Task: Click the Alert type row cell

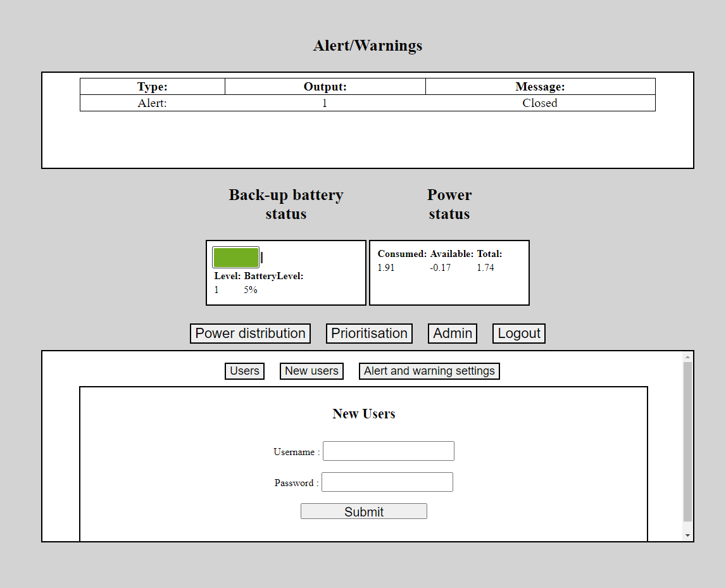Action: click(x=153, y=103)
